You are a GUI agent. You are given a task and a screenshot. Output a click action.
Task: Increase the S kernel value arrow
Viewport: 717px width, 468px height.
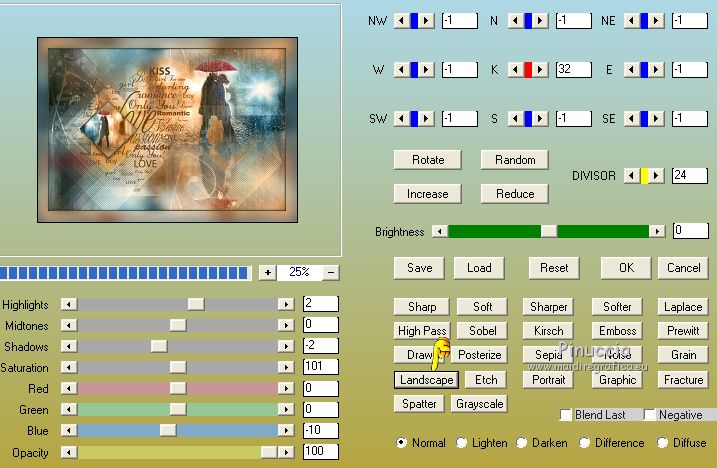[540, 118]
